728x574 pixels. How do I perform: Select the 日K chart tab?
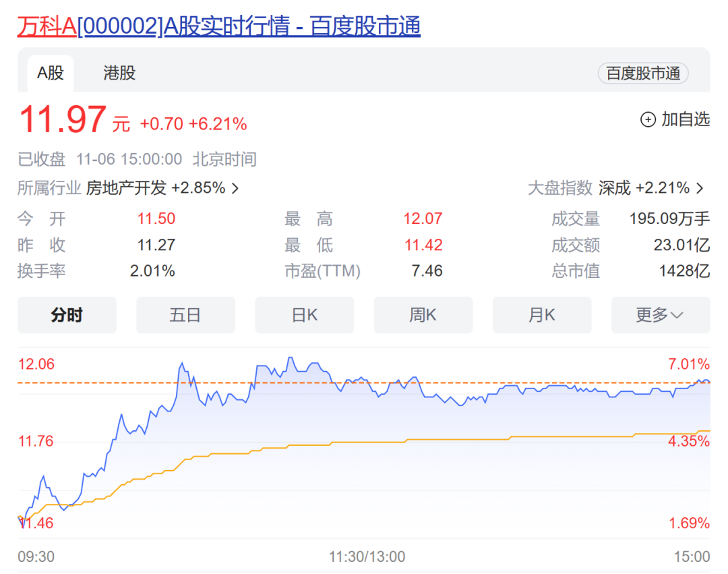[x=305, y=315]
